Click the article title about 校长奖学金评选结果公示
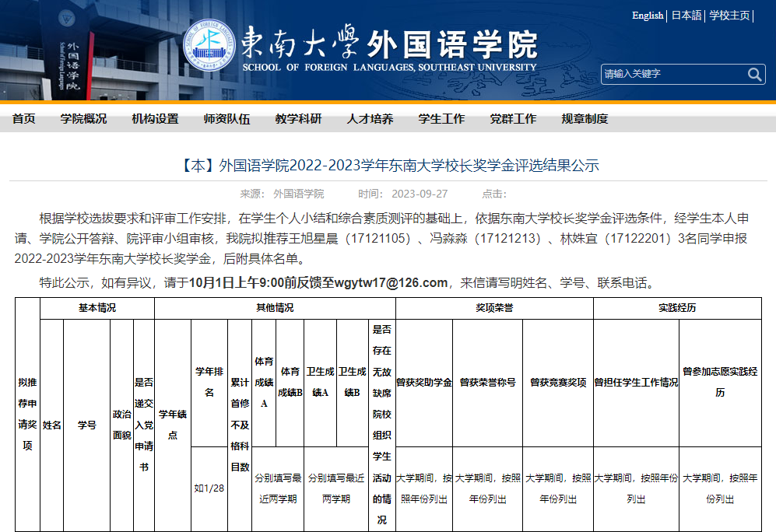Viewport: 776px width, 532px height. (x=388, y=165)
